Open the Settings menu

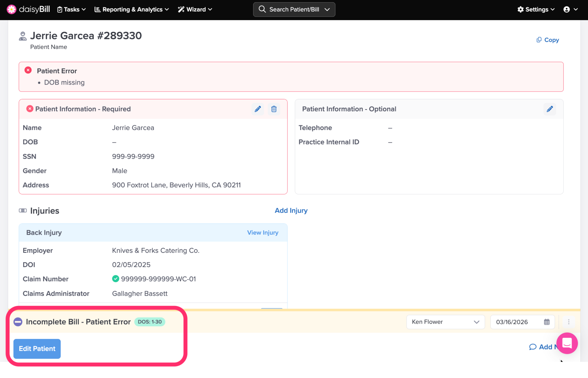point(536,9)
